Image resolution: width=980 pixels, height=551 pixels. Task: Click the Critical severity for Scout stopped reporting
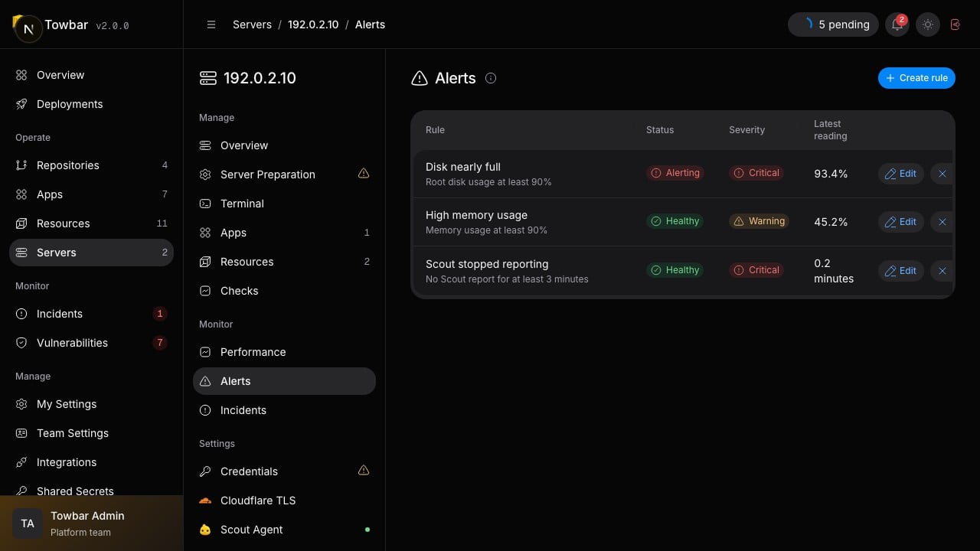pyautogui.click(x=756, y=270)
